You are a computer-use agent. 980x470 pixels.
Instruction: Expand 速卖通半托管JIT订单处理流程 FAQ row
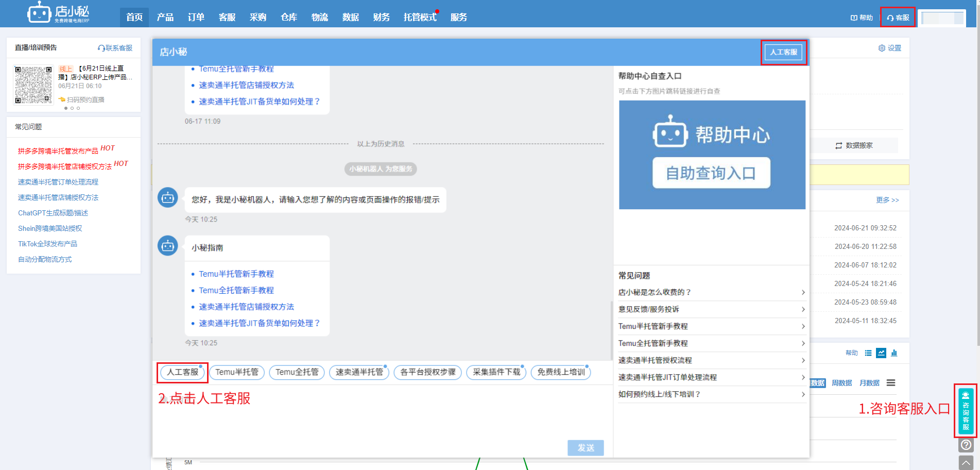[x=712, y=377]
